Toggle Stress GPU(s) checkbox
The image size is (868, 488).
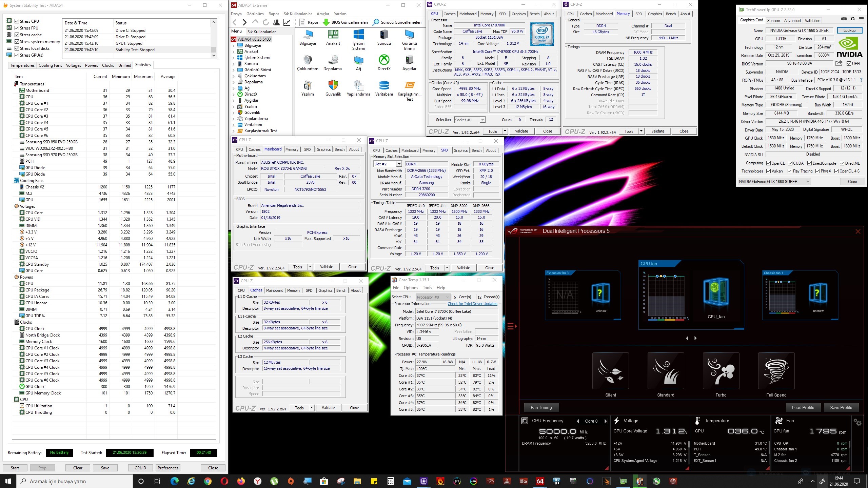click(x=17, y=55)
